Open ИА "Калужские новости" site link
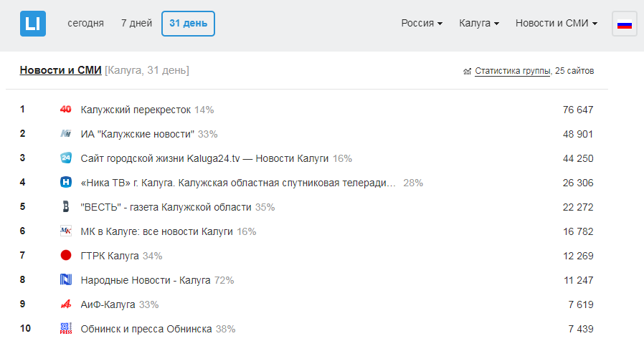Viewport: 644px width, 341px height. pos(138,134)
